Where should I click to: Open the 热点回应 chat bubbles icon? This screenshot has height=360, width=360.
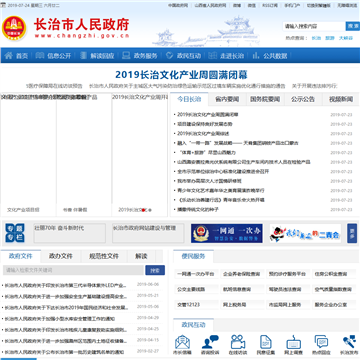point(321,342)
